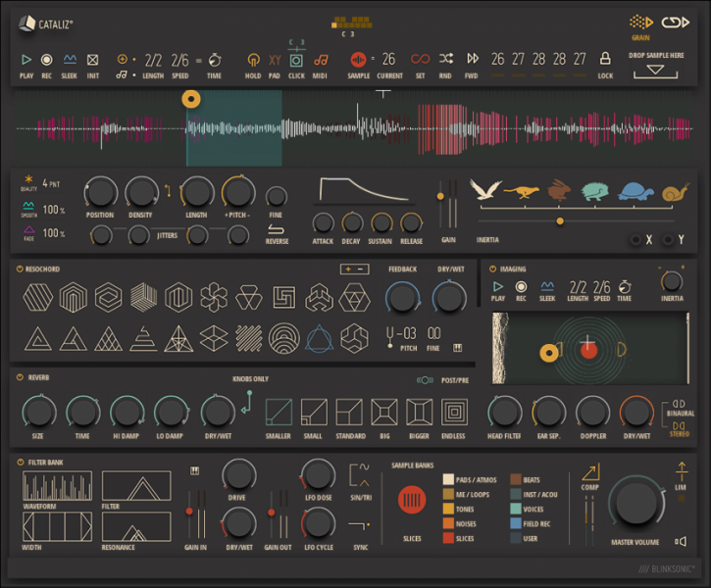711x588 pixels.
Task: Click the Resochord PITCH -03 value
Action: coord(407,334)
